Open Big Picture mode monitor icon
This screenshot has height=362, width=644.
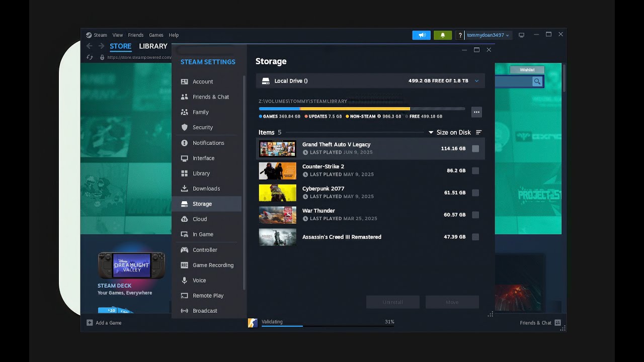[522, 35]
